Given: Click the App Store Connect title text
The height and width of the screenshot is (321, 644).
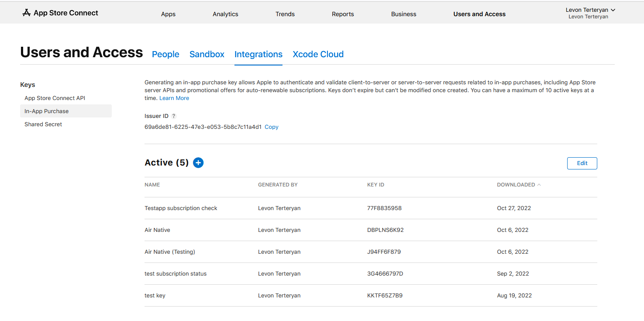Looking at the screenshot, I should click(66, 13).
